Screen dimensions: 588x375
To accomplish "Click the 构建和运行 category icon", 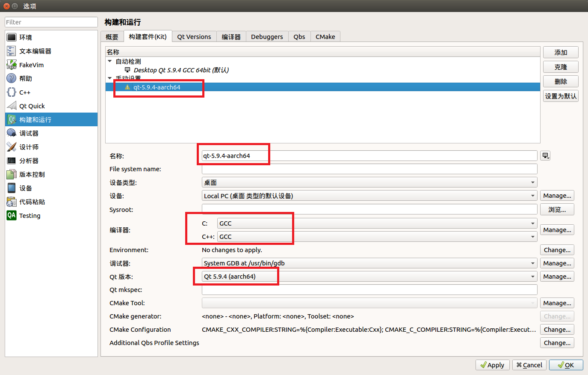I will [x=12, y=119].
